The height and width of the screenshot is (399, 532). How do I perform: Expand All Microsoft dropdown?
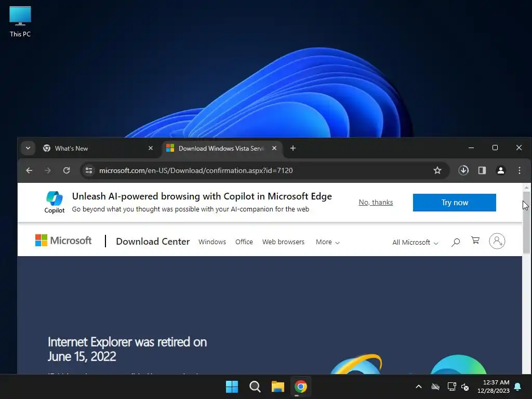415,242
